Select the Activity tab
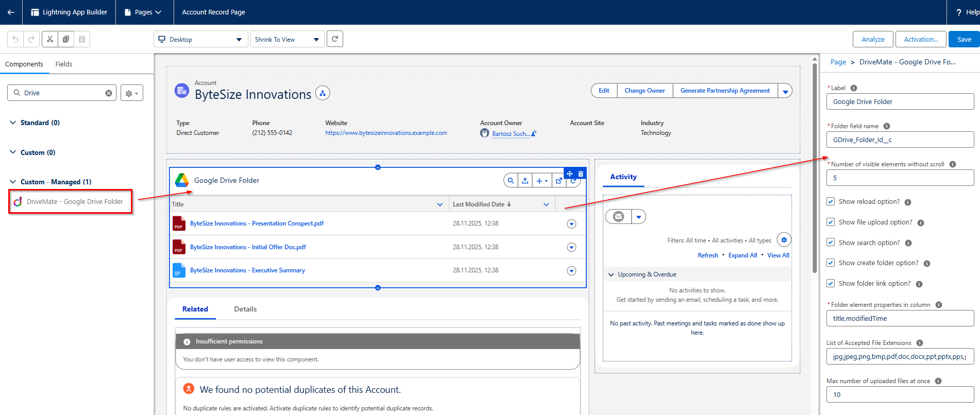 [x=623, y=177]
